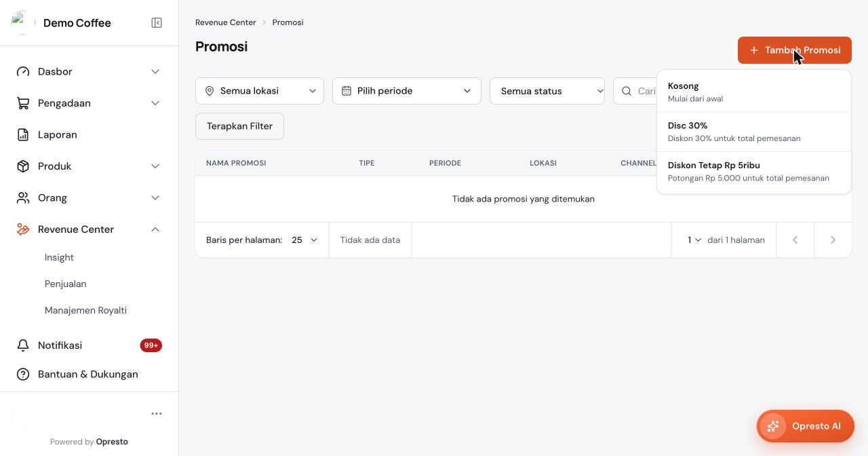Collapse the Revenue Center chevron
Viewport: 868px width, 456px height.
(x=155, y=229)
